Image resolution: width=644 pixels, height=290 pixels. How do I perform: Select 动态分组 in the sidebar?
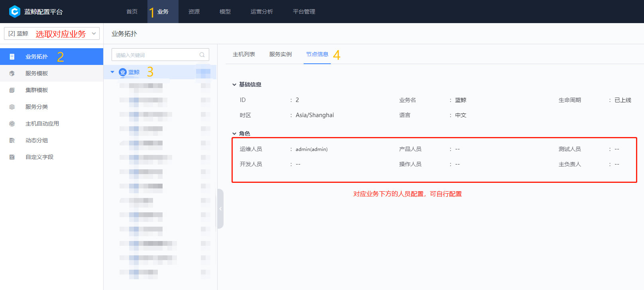(x=52, y=140)
